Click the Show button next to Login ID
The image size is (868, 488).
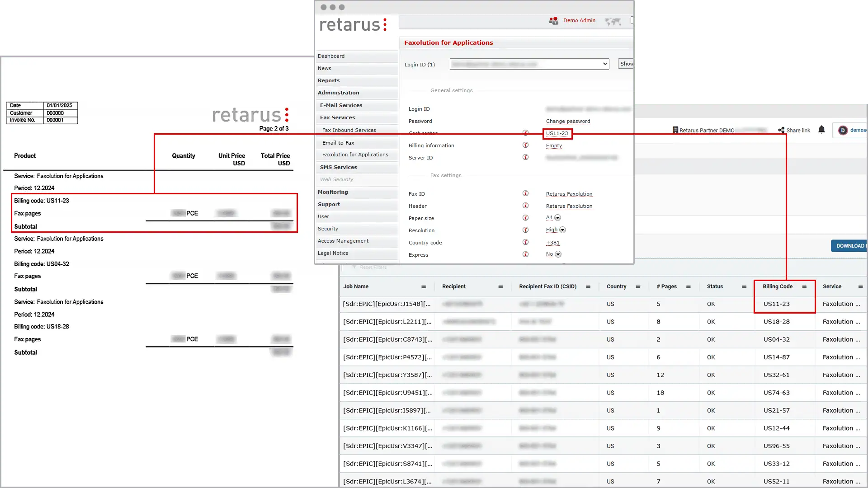coord(626,64)
